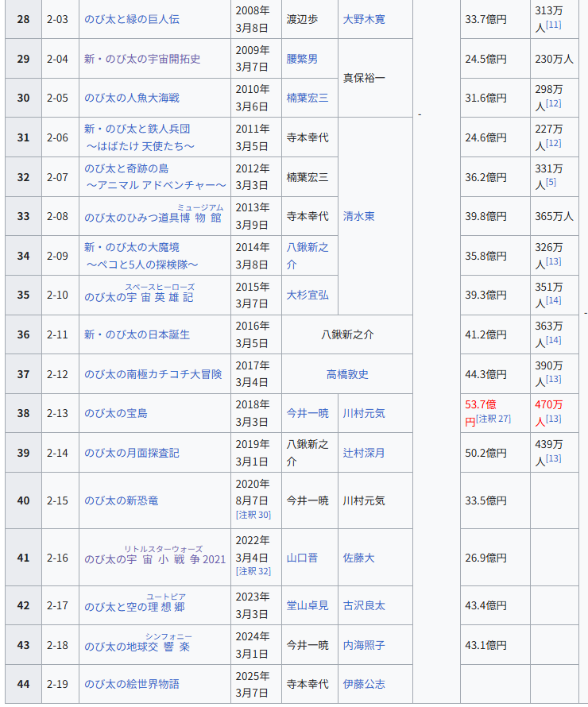Image resolution: width=588 pixels, height=707 pixels.
Task: Open screenwriter 大野木寛 link
Action: coord(364,19)
